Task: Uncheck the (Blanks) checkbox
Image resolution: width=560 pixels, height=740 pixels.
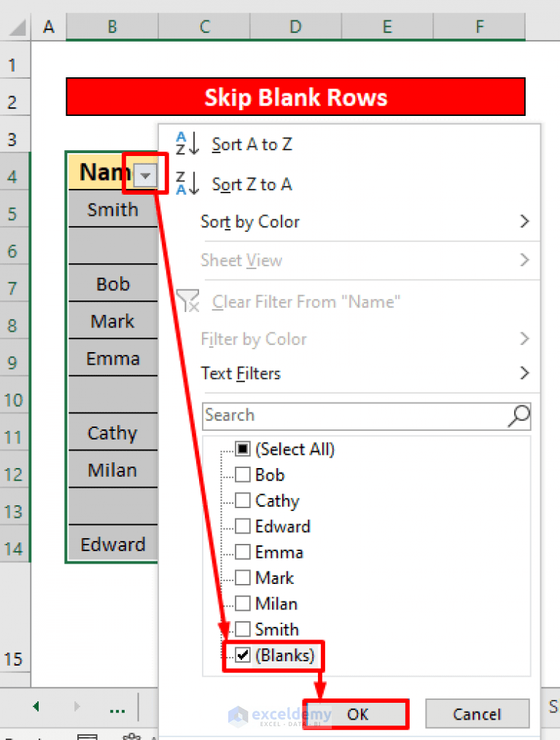Action: pos(243,655)
